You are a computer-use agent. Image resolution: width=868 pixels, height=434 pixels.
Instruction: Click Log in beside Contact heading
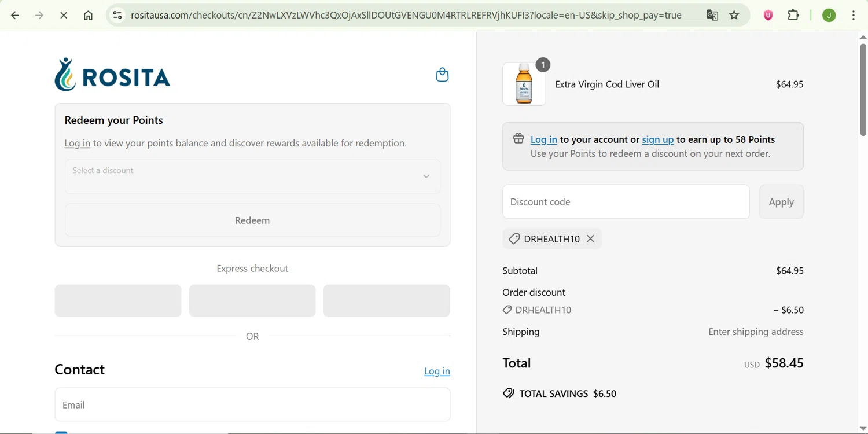(437, 371)
